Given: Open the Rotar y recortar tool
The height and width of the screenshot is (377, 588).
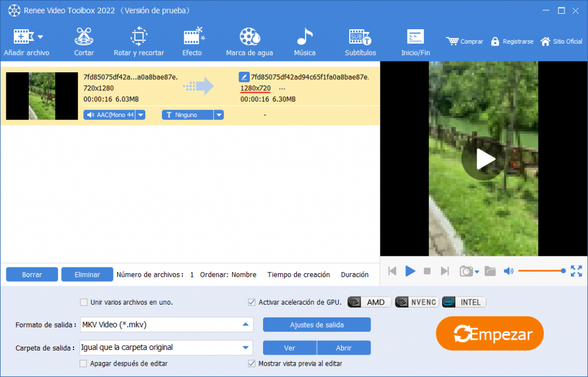Looking at the screenshot, I should point(138,42).
